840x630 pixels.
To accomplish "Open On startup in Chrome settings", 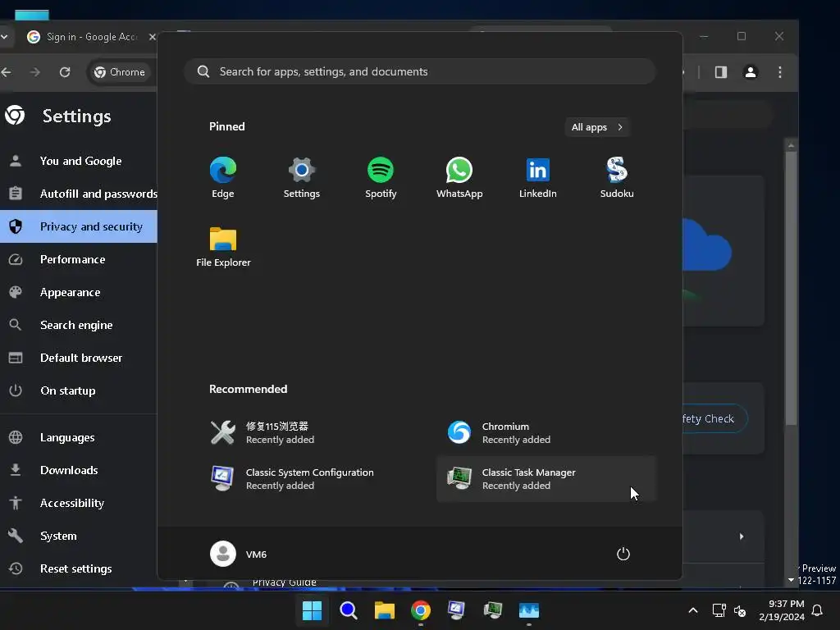I will tap(78, 390).
